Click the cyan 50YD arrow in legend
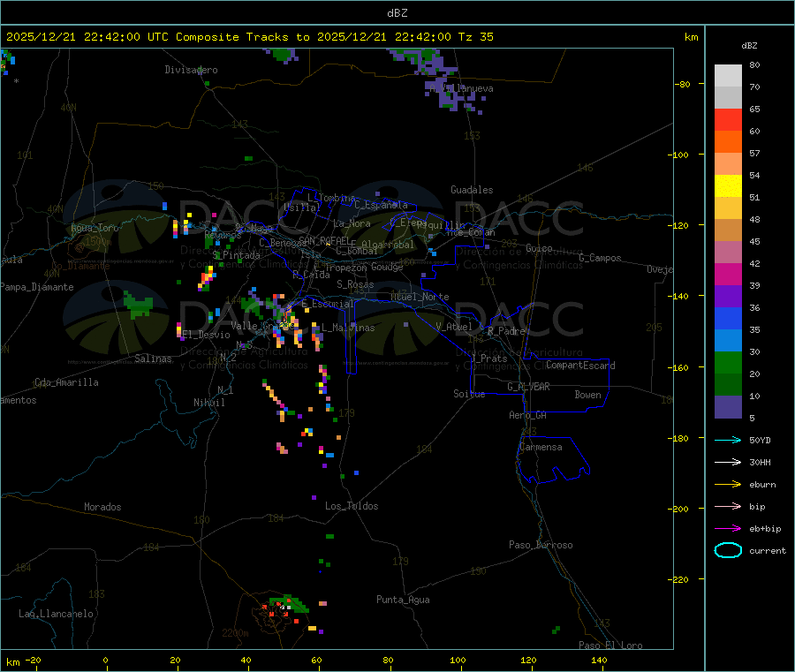This screenshot has height=672, width=795. click(727, 440)
